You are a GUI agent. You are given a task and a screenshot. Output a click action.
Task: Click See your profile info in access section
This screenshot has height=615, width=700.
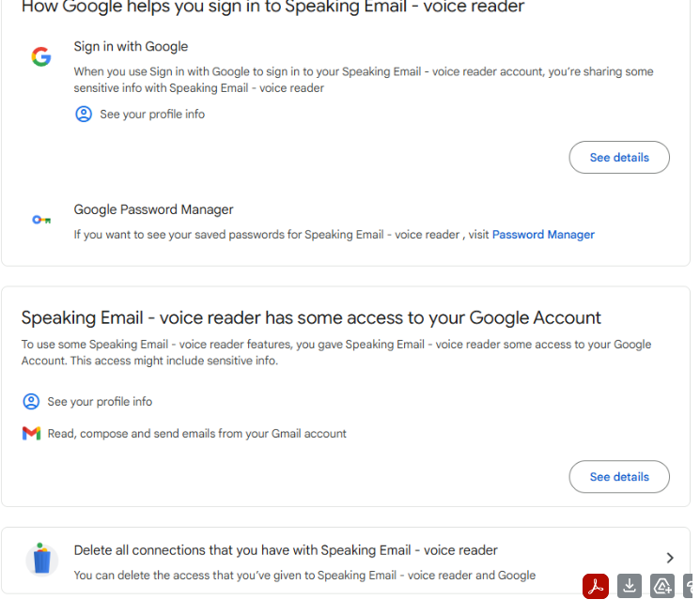(x=100, y=402)
